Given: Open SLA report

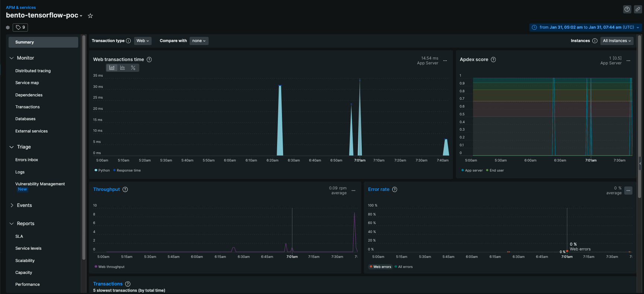Looking at the screenshot, I should click(19, 236).
